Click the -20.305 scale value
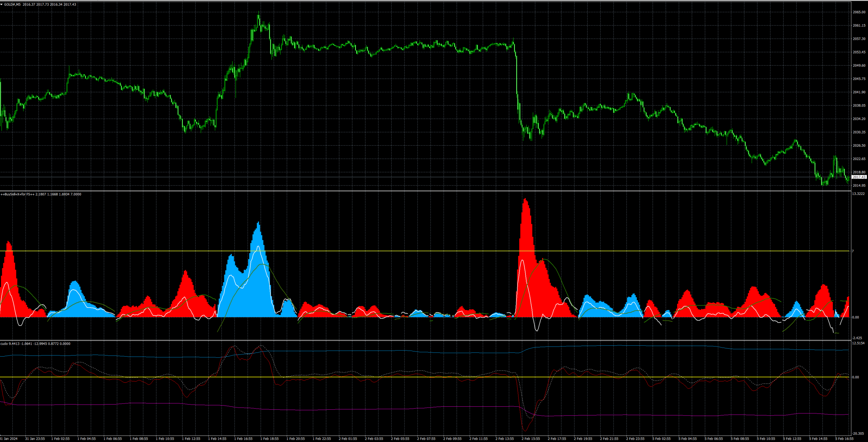This screenshot has width=868, height=442. coord(858,433)
